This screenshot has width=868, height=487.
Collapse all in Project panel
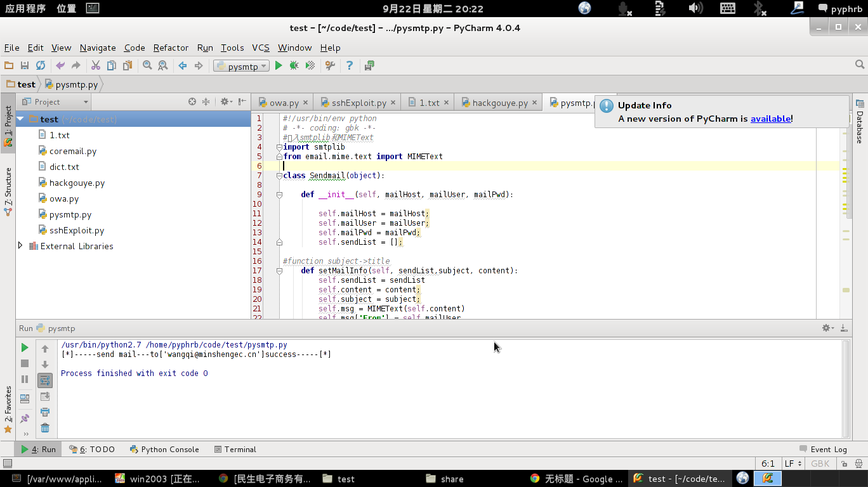click(x=206, y=101)
